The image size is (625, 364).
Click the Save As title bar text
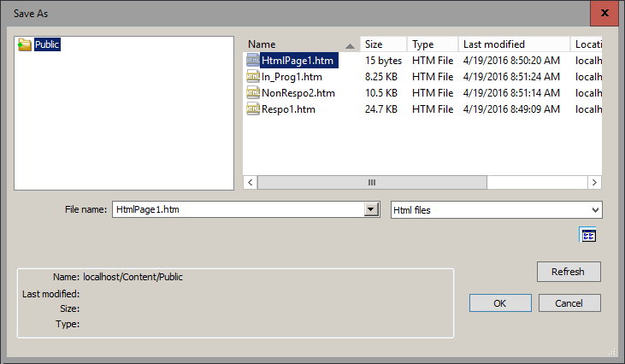click(31, 14)
